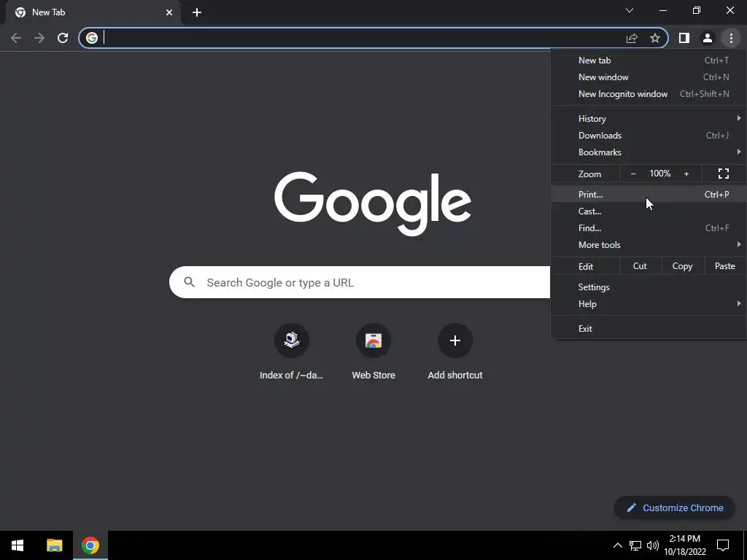747x560 pixels.
Task: Reload the current page
Action: click(x=63, y=38)
